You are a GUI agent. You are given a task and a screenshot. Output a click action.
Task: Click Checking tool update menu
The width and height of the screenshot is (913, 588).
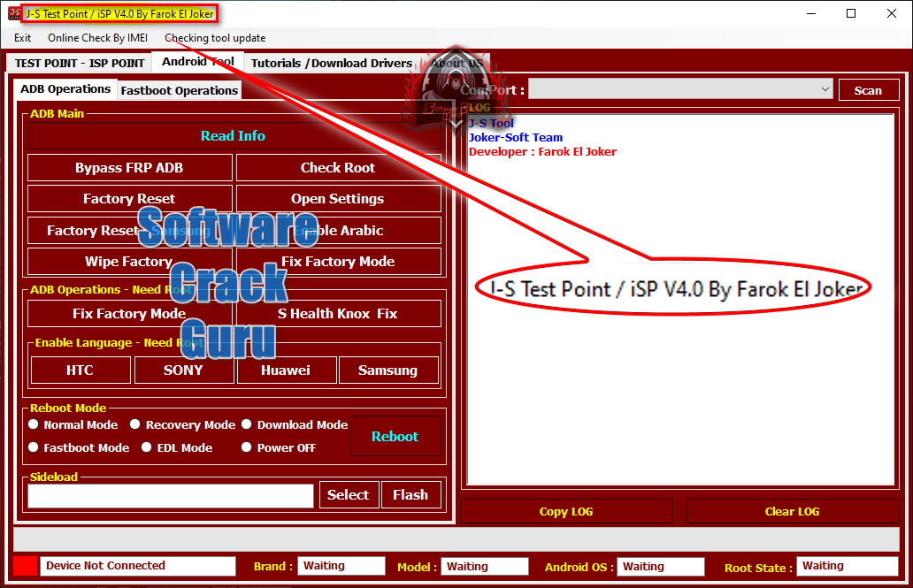tap(215, 38)
